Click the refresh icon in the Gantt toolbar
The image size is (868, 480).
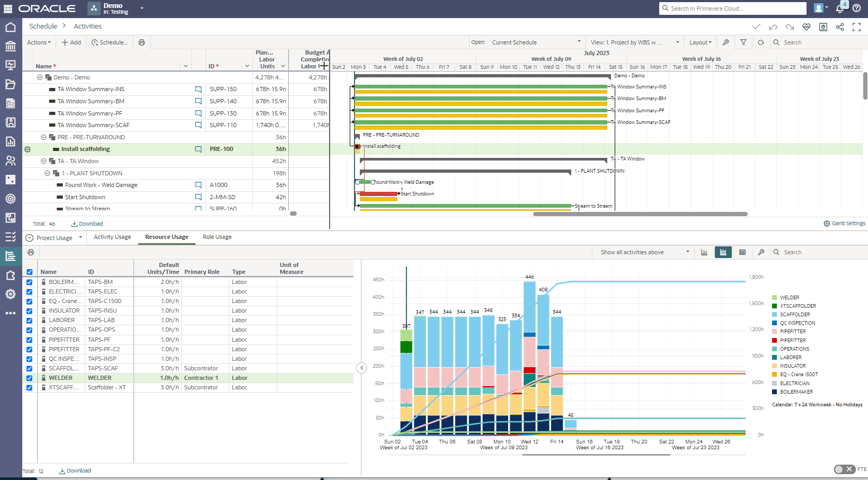[761, 42]
